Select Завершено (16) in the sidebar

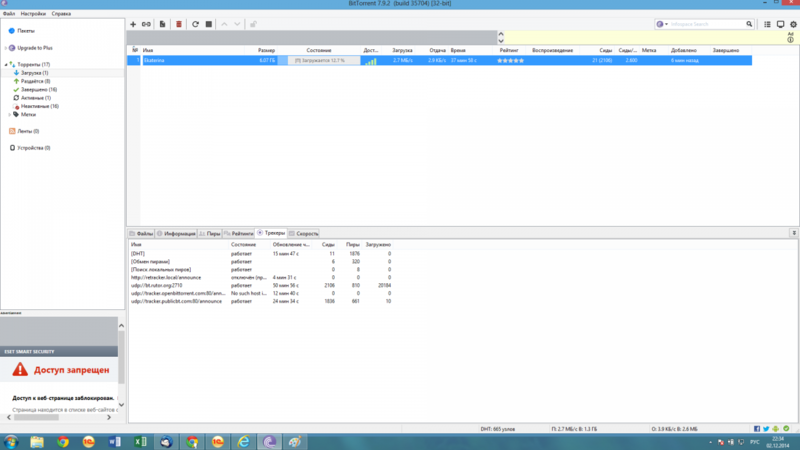[38, 89]
